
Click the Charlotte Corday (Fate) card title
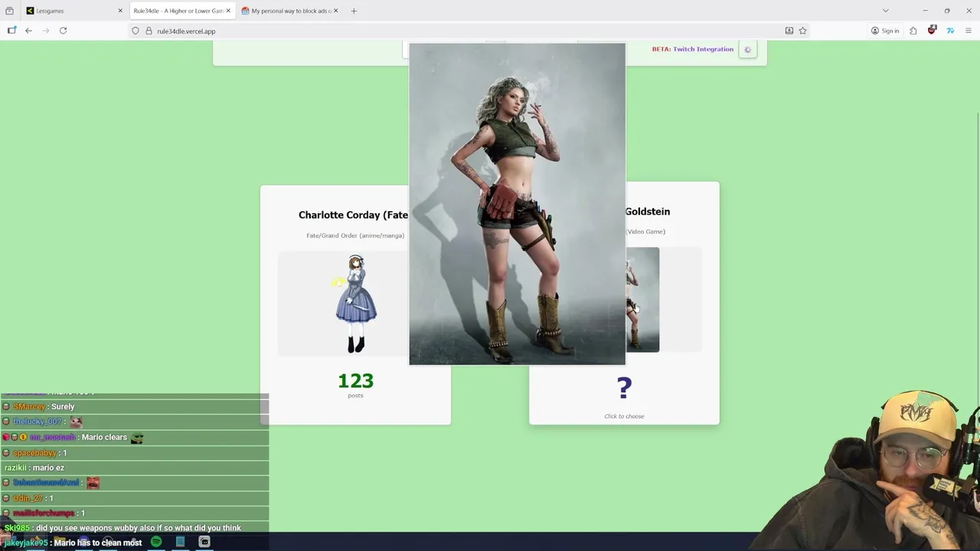(x=353, y=215)
